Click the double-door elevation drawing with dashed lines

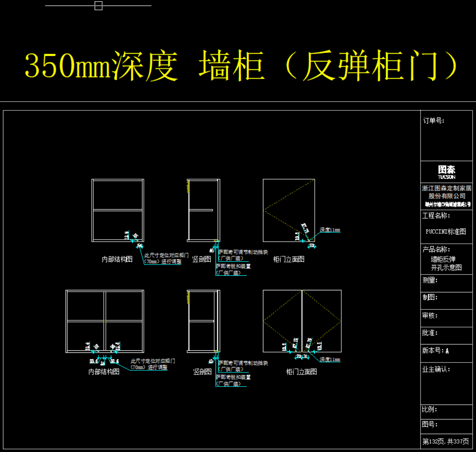pos(302,321)
